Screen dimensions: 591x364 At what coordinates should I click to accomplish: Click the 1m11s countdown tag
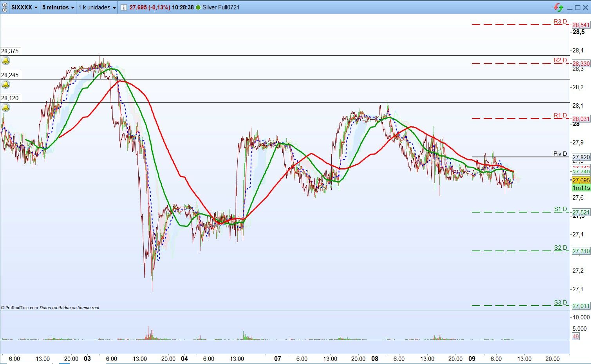coord(581,188)
